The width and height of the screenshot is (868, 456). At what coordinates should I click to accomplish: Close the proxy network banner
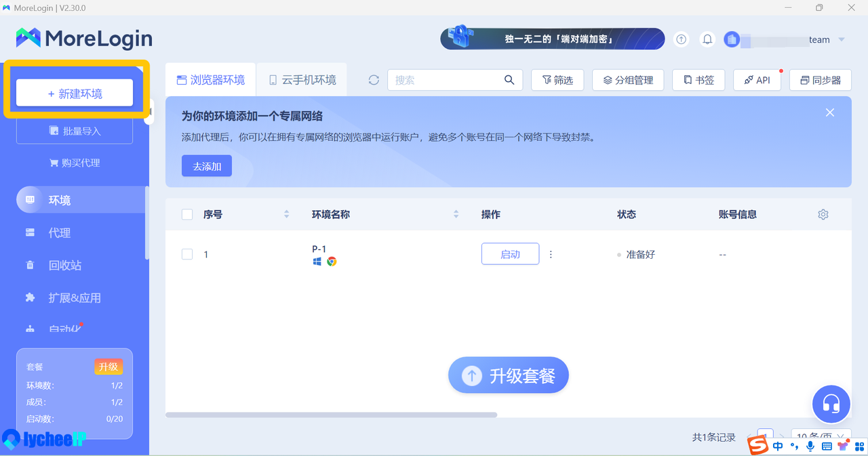point(830,112)
